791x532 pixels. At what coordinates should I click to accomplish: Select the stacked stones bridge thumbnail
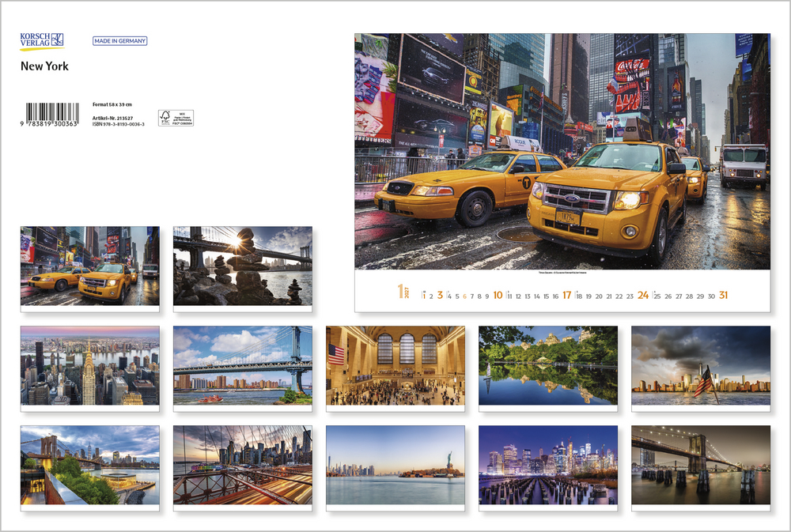[x=242, y=265]
